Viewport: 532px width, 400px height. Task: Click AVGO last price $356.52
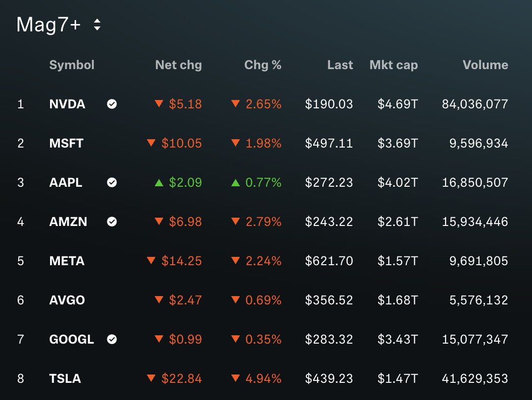pyautogui.click(x=329, y=300)
